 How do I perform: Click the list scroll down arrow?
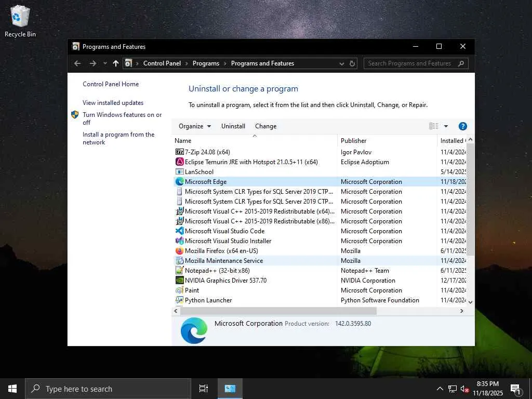point(470,302)
